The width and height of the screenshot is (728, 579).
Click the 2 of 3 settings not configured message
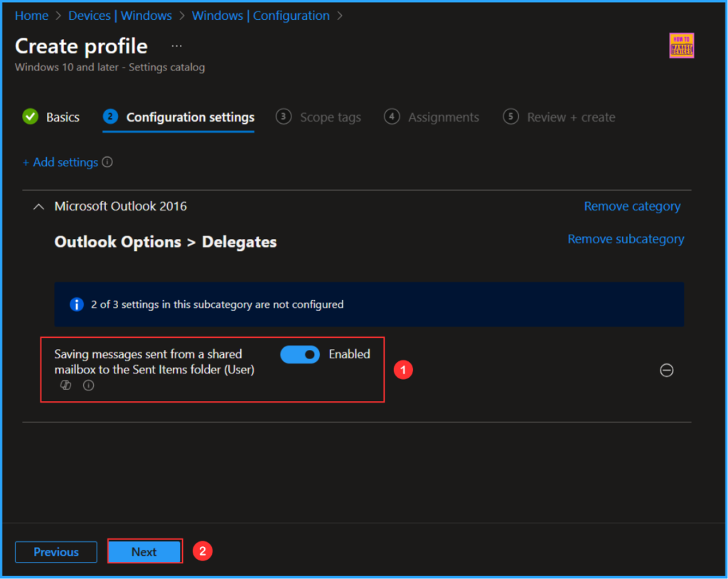coord(218,304)
